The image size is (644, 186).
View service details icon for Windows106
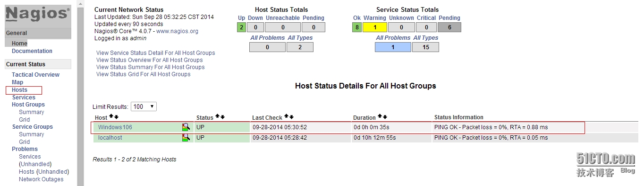pos(186,127)
